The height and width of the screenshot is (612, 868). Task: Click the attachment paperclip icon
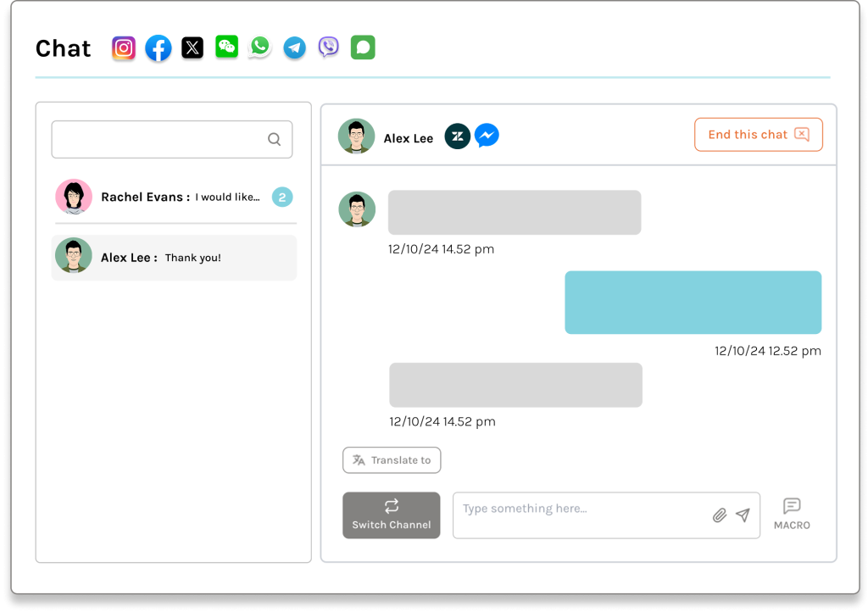tap(719, 515)
